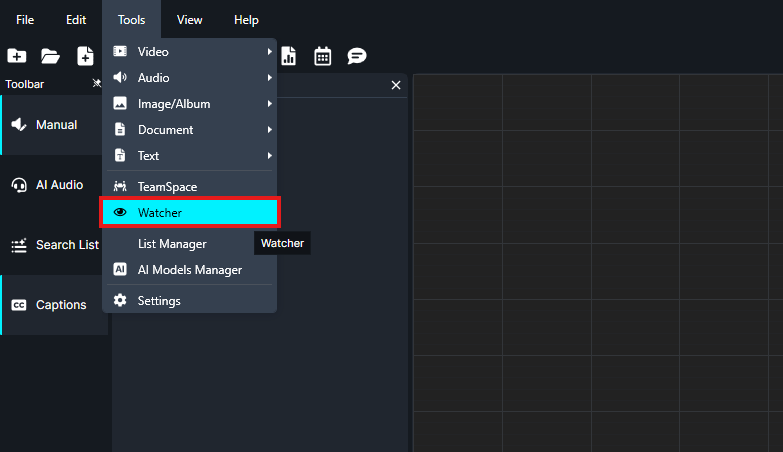Switch to the Manual sidebar tab

tap(55, 125)
